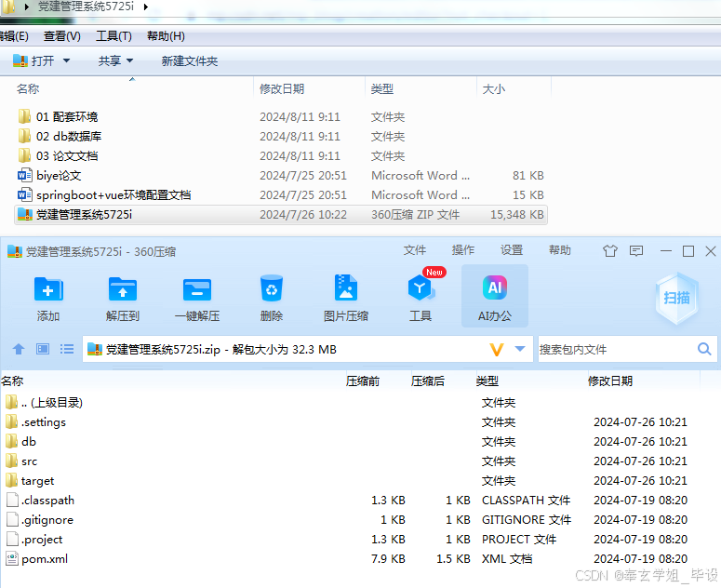
Task: Open the 操作 menu in 360压缩
Action: 463,250
